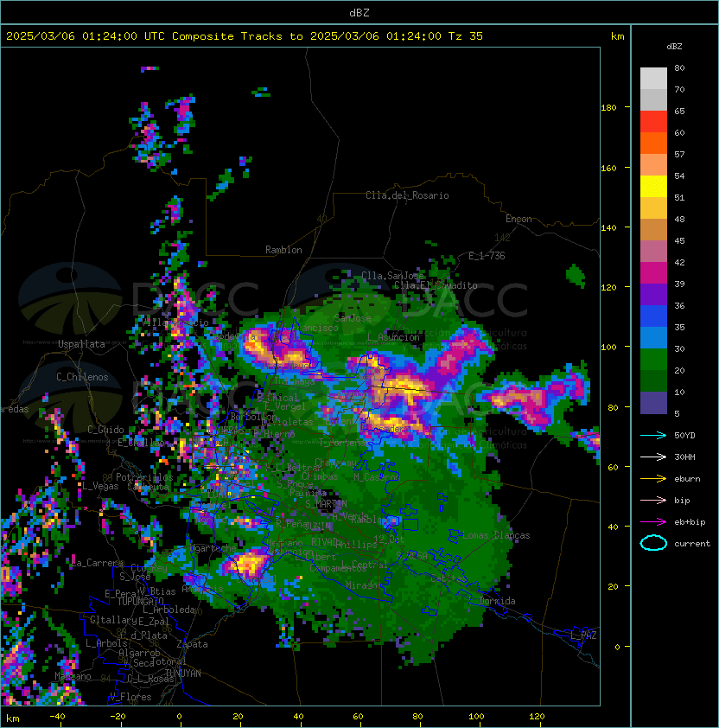Click the Dormida map label

coord(497,601)
